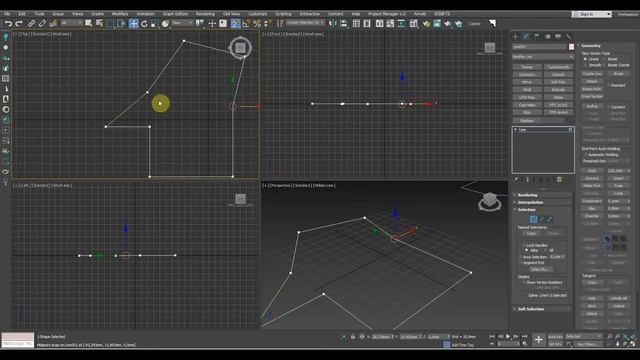Image resolution: width=640 pixels, height=360 pixels.
Task: Enable the Reorient checkbox
Action: pos(608,85)
